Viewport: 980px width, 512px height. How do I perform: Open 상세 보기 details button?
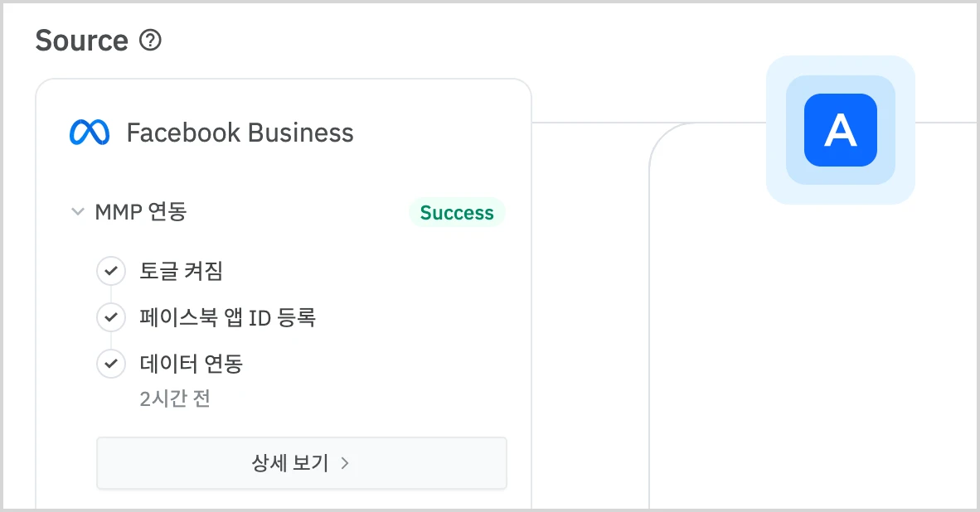pyautogui.click(x=300, y=463)
